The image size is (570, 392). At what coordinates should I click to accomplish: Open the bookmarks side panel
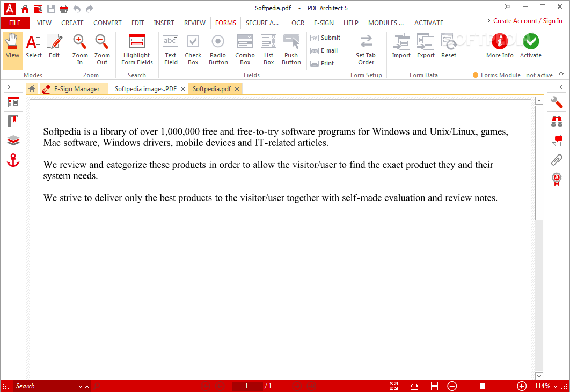pyautogui.click(x=13, y=121)
